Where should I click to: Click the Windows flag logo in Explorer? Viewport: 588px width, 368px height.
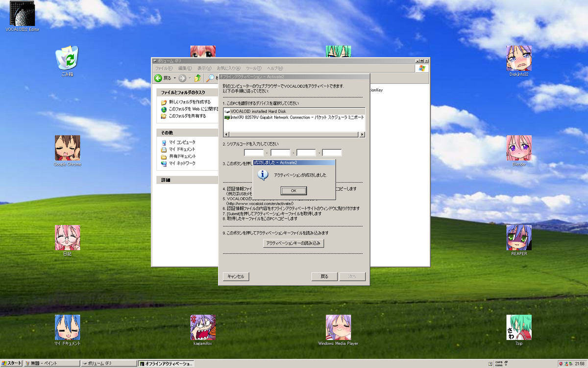tap(421, 68)
